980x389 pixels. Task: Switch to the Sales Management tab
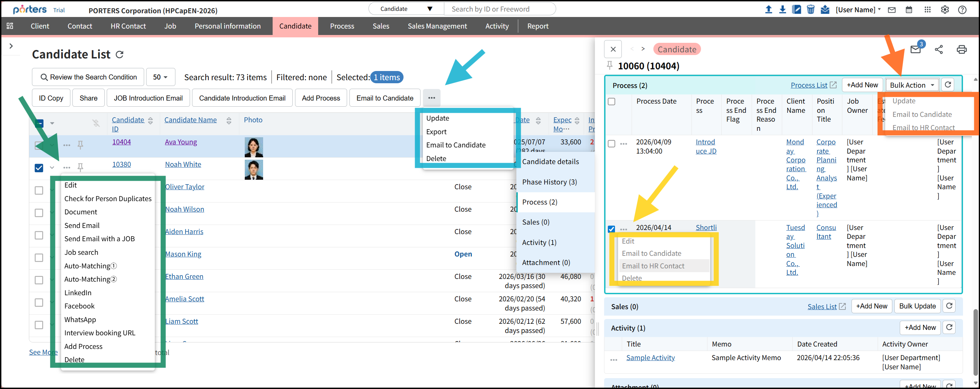tap(437, 26)
